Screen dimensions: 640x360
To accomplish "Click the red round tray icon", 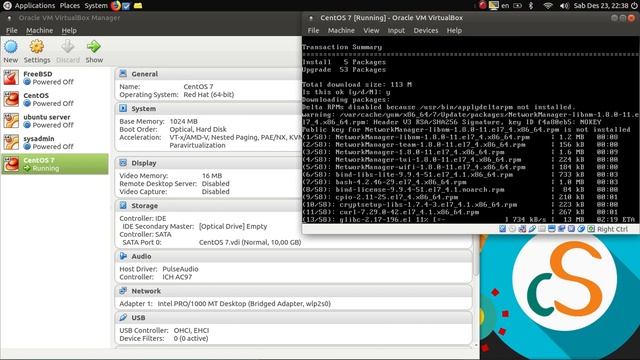I will (x=482, y=6).
